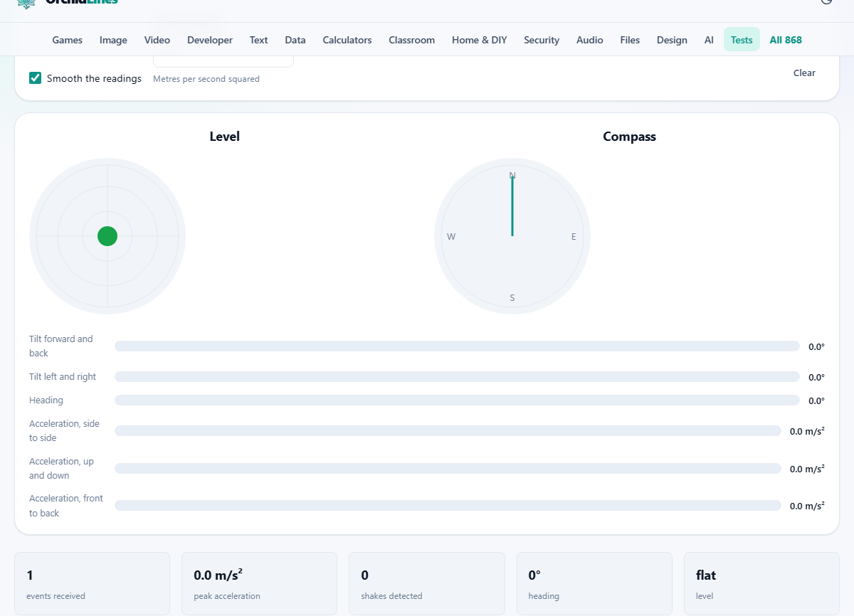Go to Home & DIY category
The image size is (854, 616).
click(480, 40)
